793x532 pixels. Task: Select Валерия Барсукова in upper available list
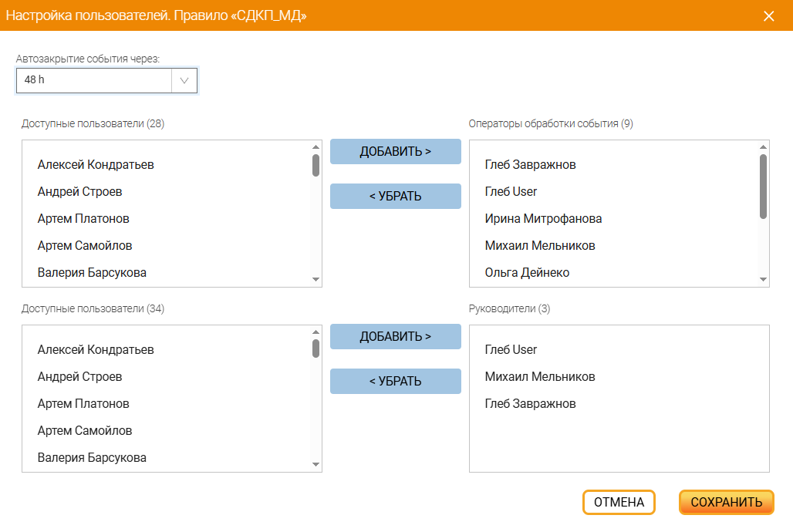92,273
